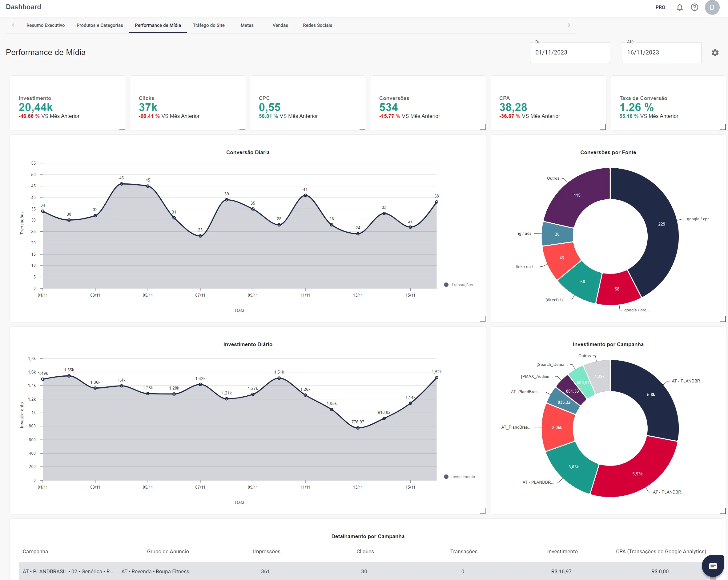Click resize handle of Investimento por Campanha
728x580 pixels.
coord(723,511)
